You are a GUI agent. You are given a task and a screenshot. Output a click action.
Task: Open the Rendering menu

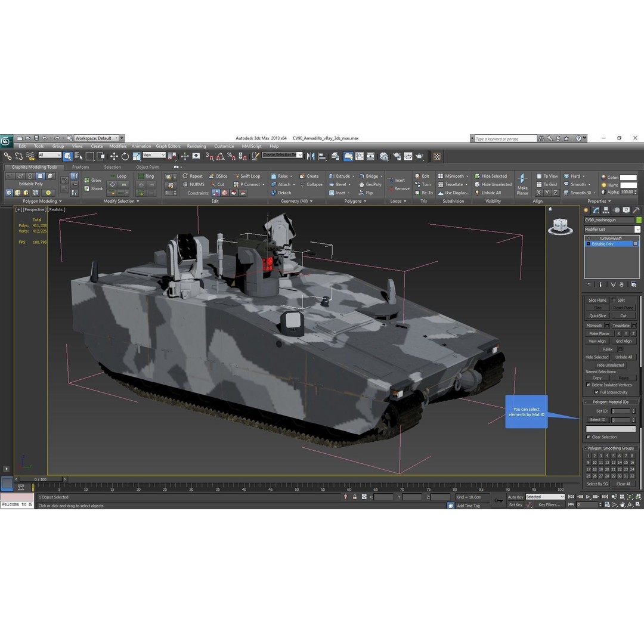point(196,145)
